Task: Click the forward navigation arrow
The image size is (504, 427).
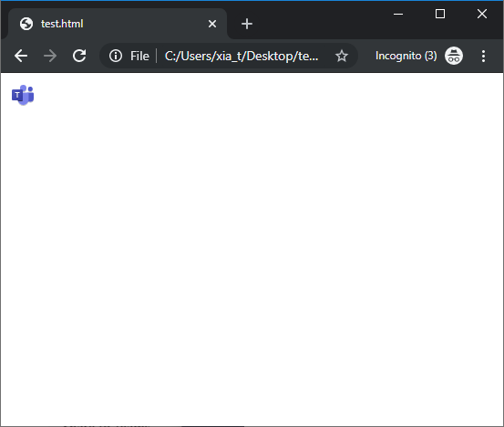Action: tap(50, 56)
